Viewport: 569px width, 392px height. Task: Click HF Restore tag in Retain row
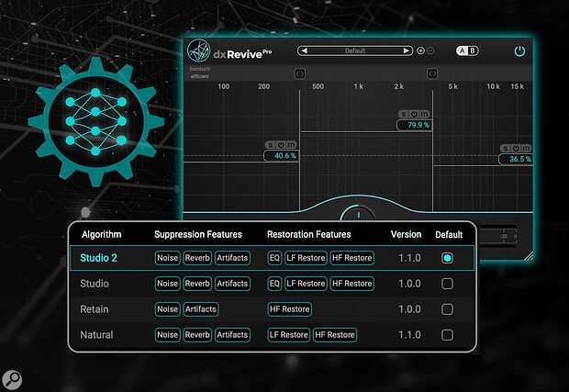290,309
